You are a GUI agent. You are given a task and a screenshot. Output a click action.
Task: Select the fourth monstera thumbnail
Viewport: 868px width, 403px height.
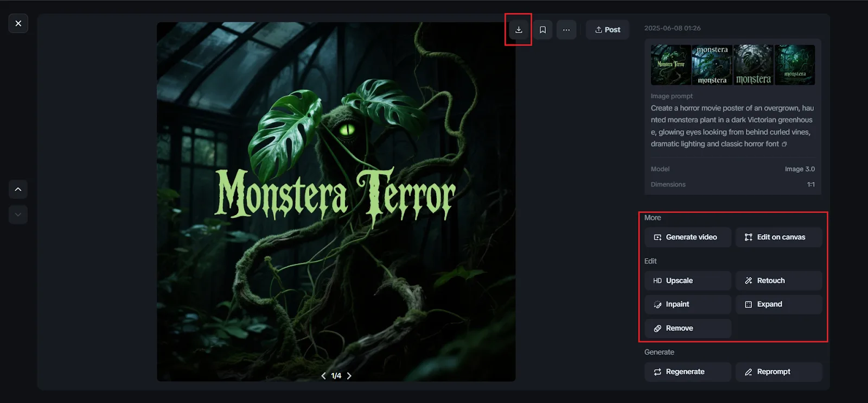click(795, 65)
